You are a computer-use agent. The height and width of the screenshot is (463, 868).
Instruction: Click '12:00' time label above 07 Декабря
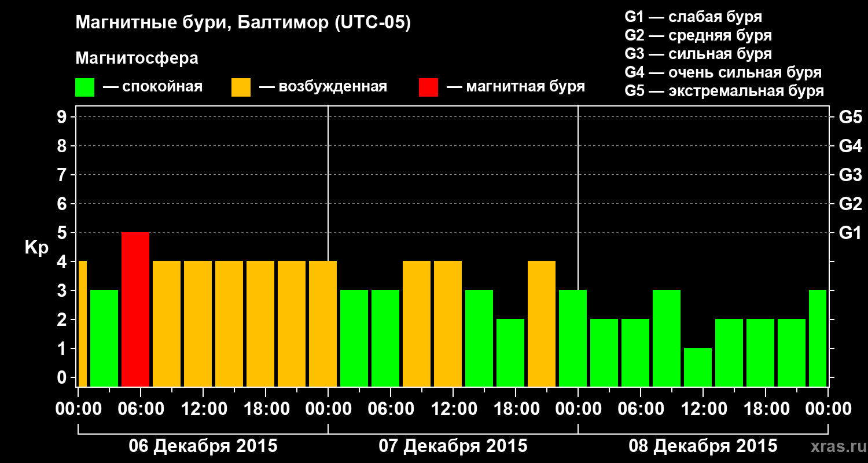click(x=453, y=409)
